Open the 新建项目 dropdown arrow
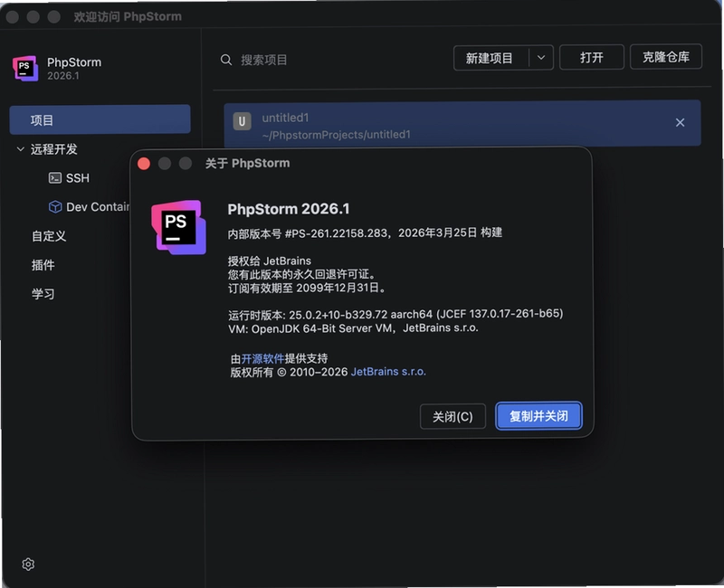The height and width of the screenshot is (588, 724). [541, 58]
